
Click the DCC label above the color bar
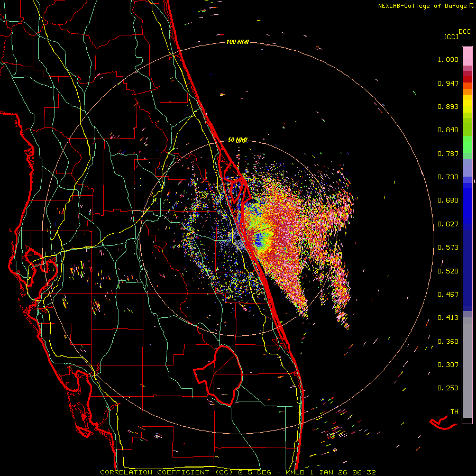465,32
